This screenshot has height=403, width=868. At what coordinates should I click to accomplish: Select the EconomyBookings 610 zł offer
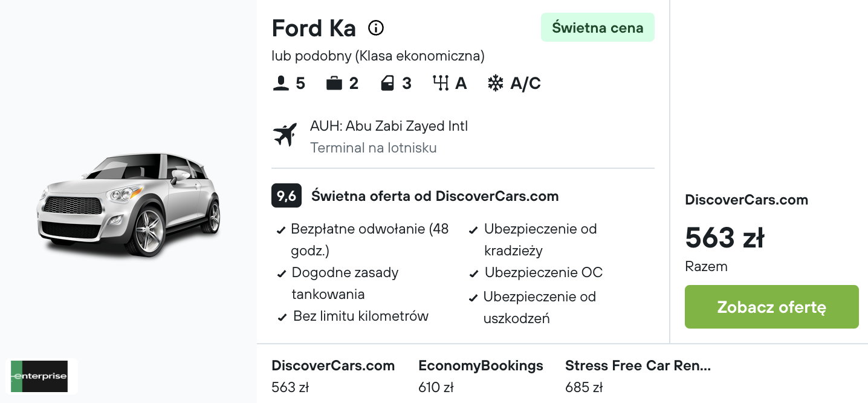[x=481, y=376]
